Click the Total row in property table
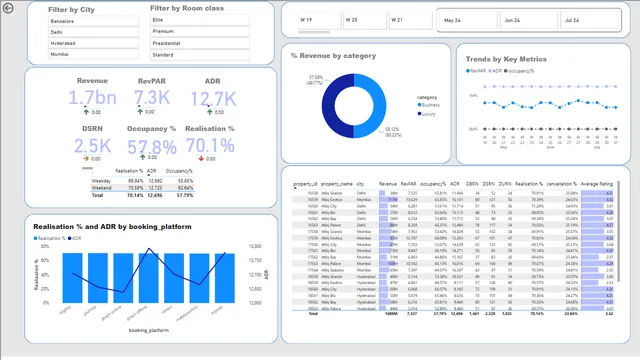Viewport: 640px width, 360px height. click(453, 314)
